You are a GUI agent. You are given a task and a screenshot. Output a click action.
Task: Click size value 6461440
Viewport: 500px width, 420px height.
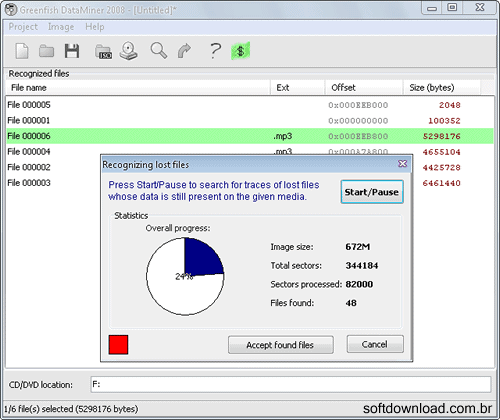point(442,183)
